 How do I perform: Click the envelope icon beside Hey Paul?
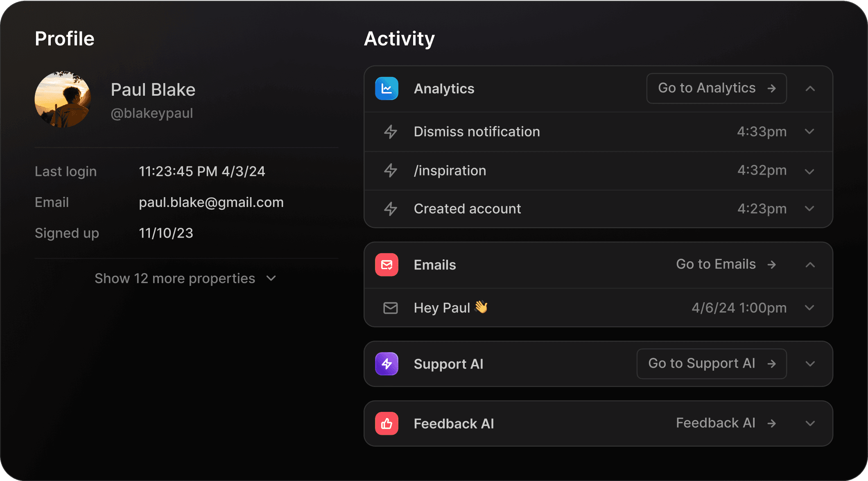click(x=390, y=308)
